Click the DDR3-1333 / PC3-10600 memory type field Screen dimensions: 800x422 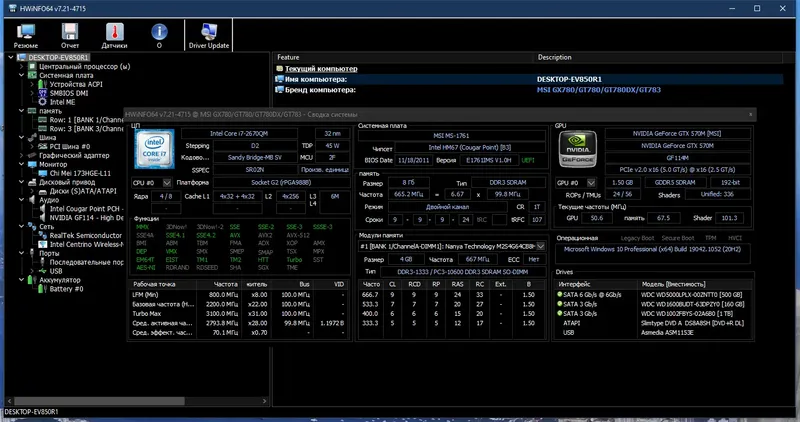462,272
